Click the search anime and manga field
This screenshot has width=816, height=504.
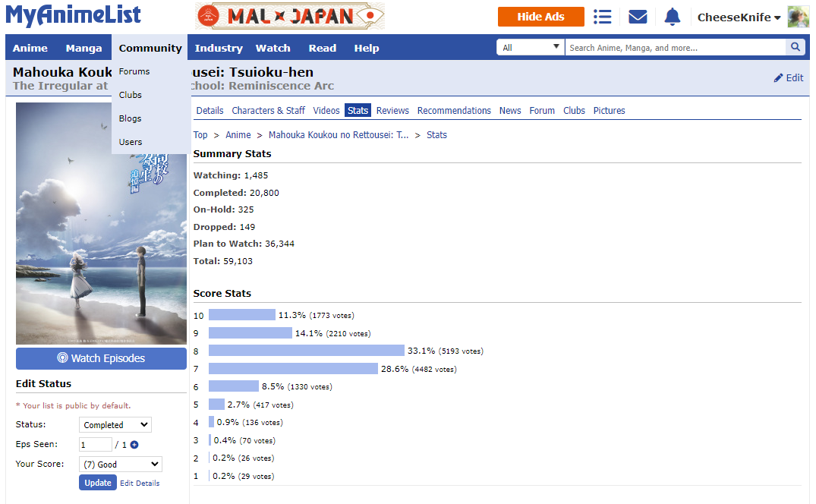tap(674, 47)
